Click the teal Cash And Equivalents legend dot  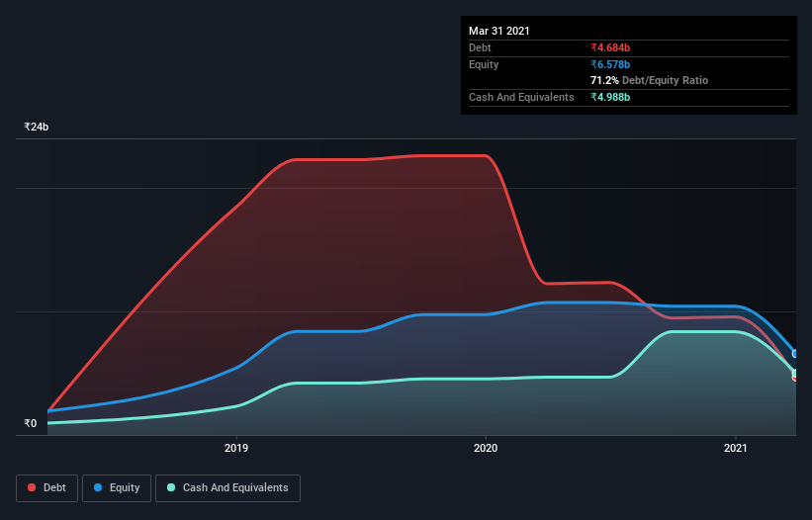click(171, 487)
